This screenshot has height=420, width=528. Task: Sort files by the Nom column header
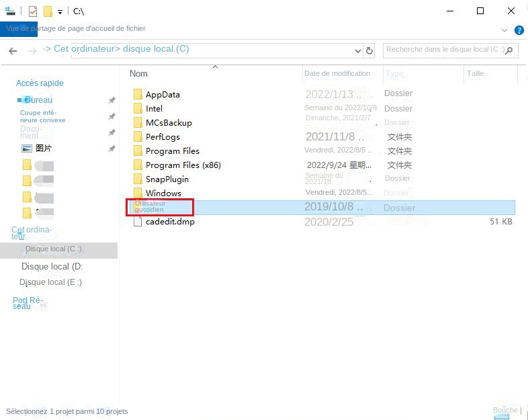[x=139, y=73]
